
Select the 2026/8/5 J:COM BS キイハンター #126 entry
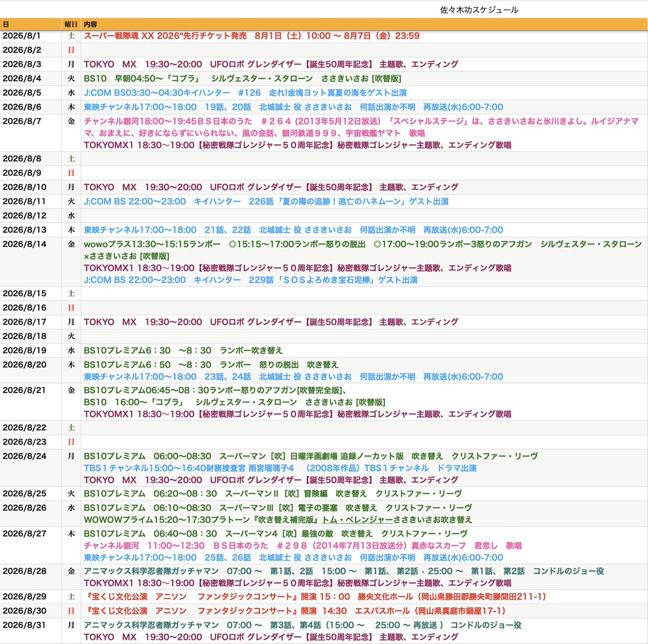[245, 93]
